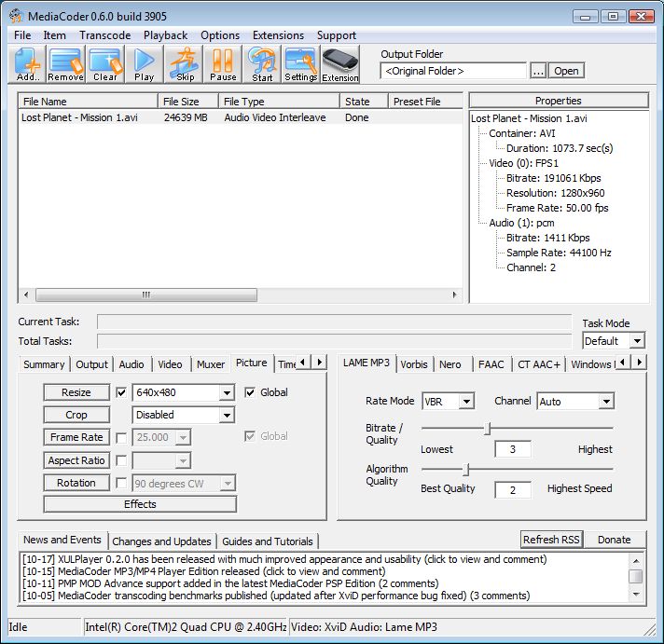The height and width of the screenshot is (644, 664).
Task: Click the MediaCoder title bar app icon
Action: 16,16
